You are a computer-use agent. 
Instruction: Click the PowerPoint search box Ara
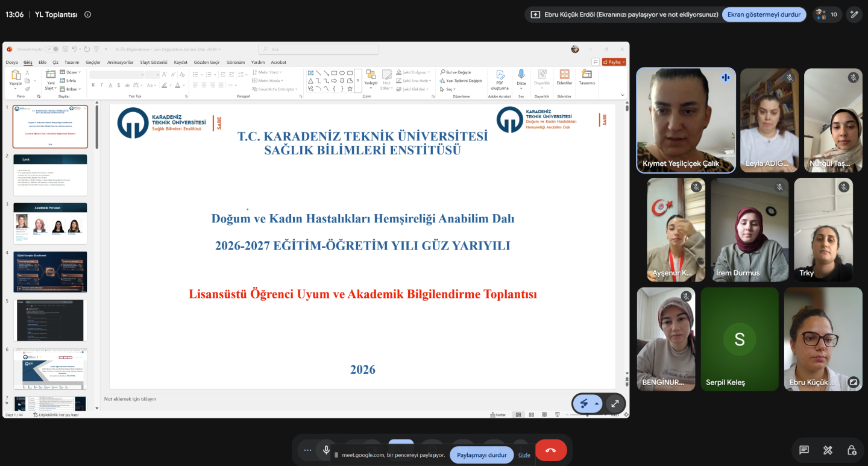coord(319,49)
